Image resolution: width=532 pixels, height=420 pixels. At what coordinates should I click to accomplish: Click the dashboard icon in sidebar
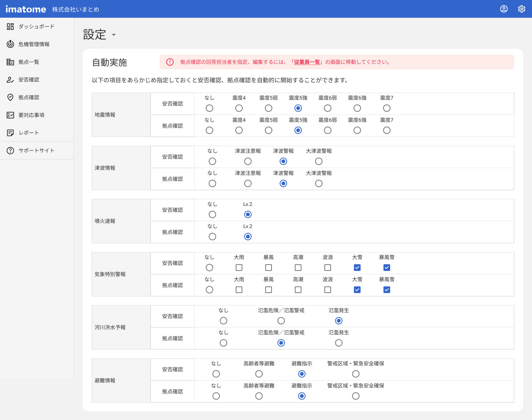[10, 26]
